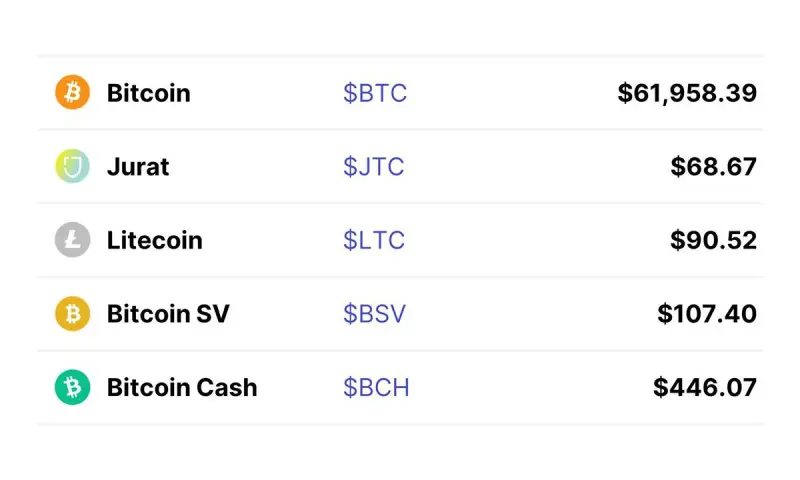The height and width of the screenshot is (480, 800).
Task: Select the Litecoin name label
Action: tap(154, 240)
